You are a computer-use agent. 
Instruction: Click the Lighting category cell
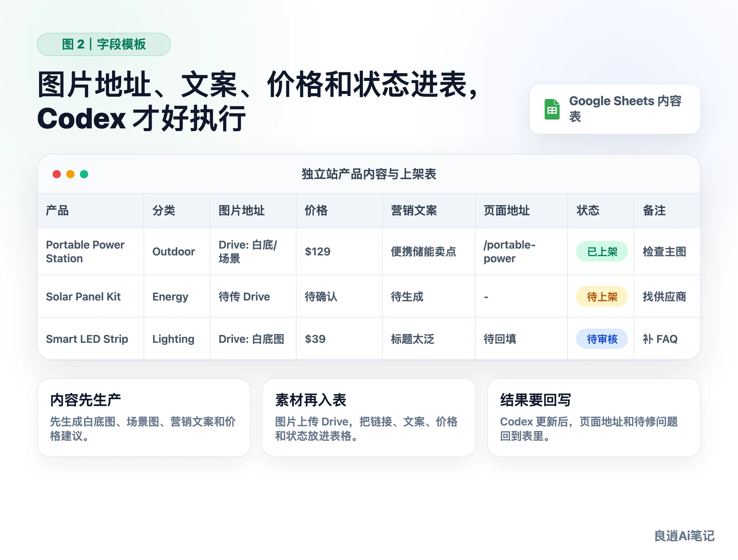coord(177,339)
